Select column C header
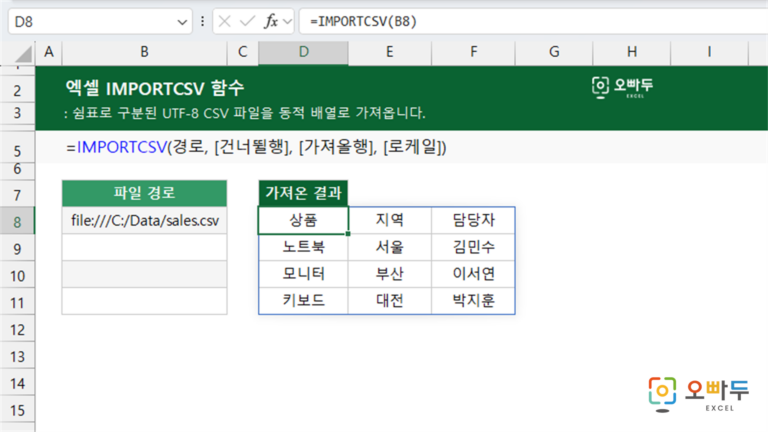768x432 pixels. [242, 52]
